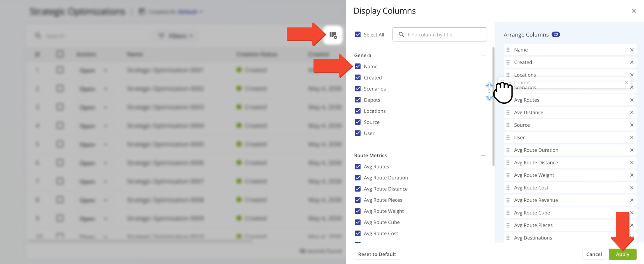Click the Apply button
This screenshot has height=264, width=644.
(x=622, y=254)
